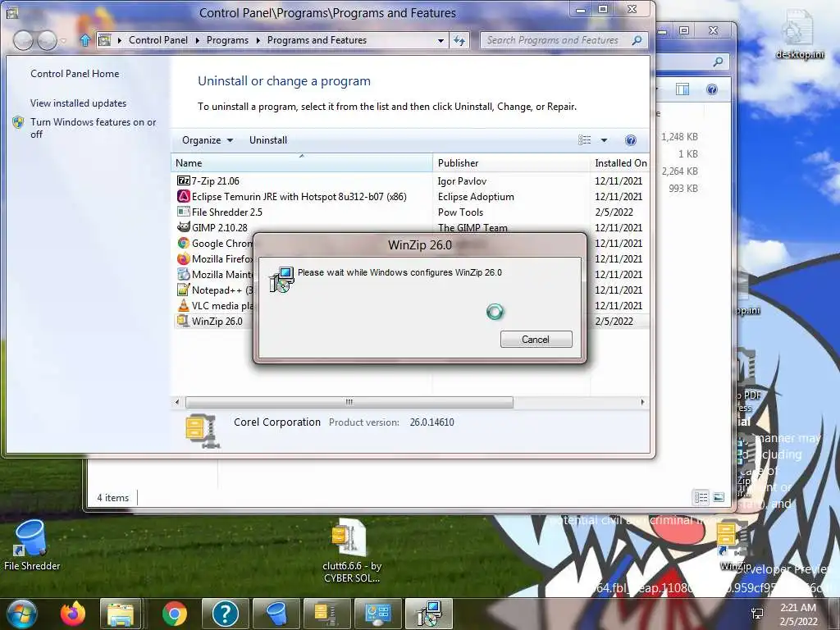Click the Uninstall toolbar button
840x630 pixels.
pyautogui.click(x=268, y=140)
